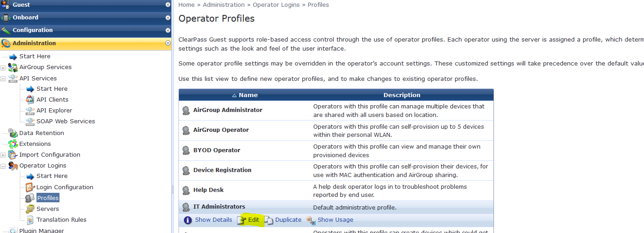Click the Device Registration profile icon
Image resolution: width=644 pixels, height=233 pixels.
(x=186, y=170)
